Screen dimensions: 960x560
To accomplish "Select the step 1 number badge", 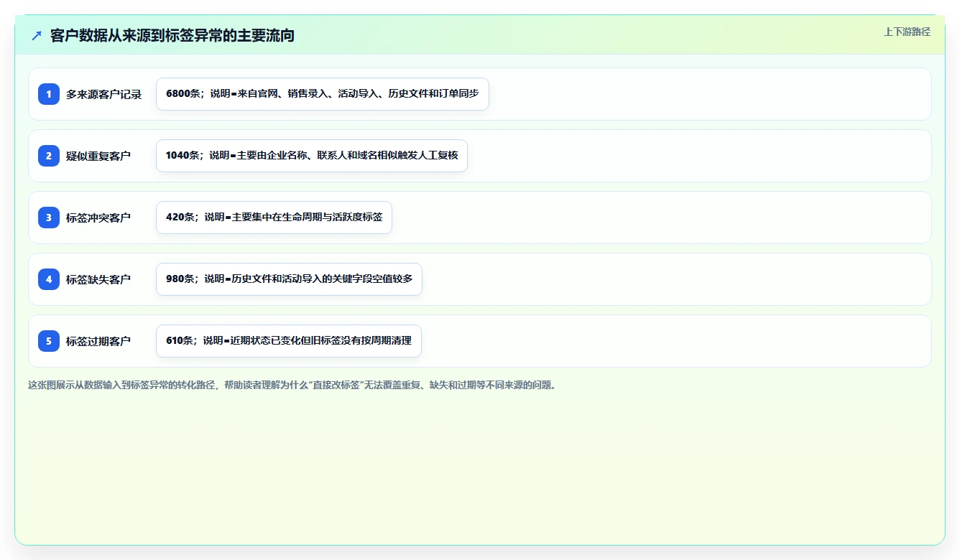I will coord(49,94).
